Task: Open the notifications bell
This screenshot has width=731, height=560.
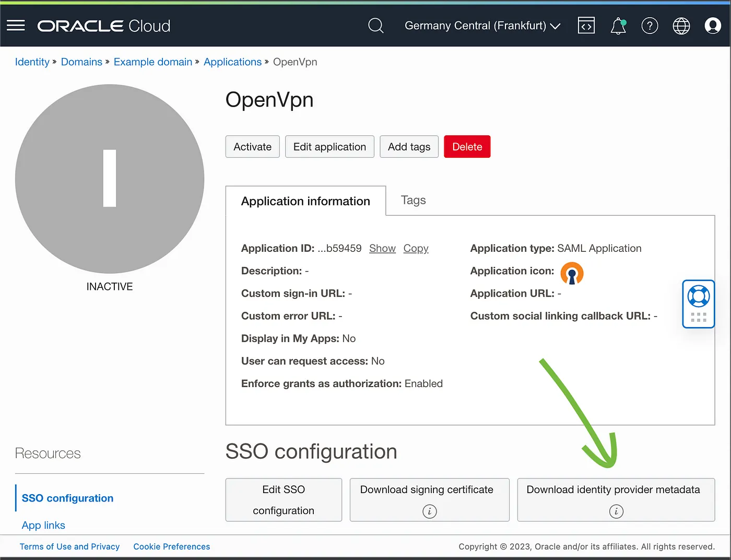Action: coord(618,26)
